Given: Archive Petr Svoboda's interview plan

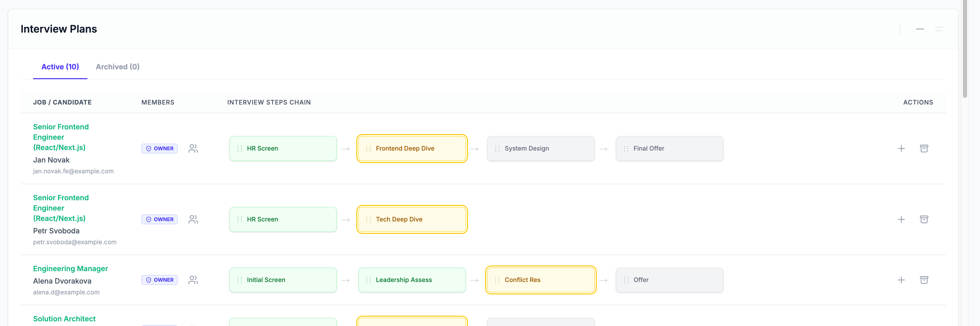Looking at the screenshot, I should [x=924, y=219].
